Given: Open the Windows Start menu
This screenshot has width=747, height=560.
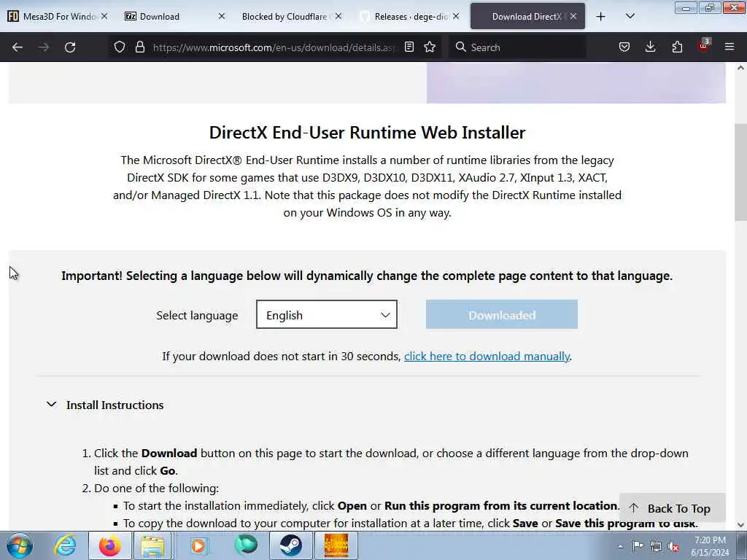Looking at the screenshot, I should [x=20, y=545].
